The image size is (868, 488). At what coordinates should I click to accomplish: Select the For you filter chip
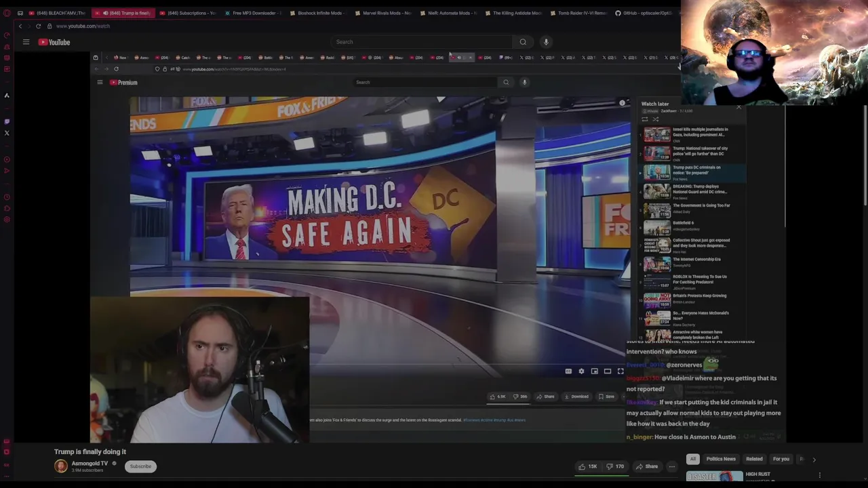pyautogui.click(x=781, y=459)
